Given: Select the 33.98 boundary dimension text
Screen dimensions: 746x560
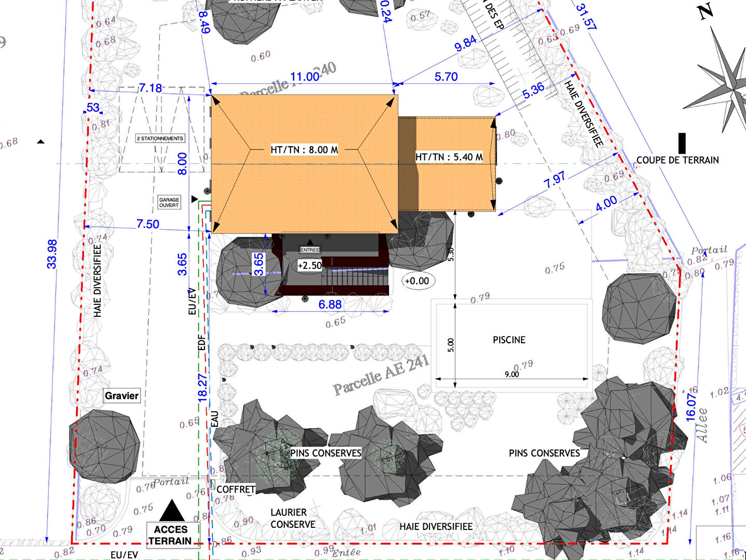Looking at the screenshot, I should 52,254.
